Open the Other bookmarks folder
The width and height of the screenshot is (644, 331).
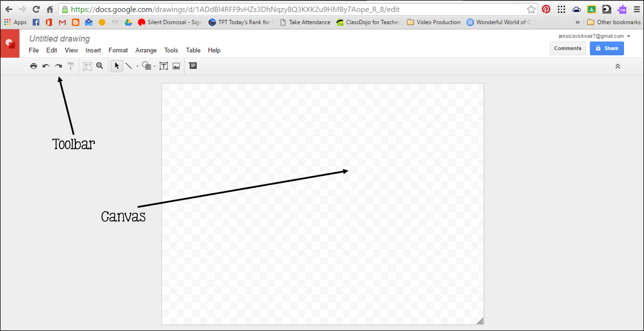coord(614,22)
